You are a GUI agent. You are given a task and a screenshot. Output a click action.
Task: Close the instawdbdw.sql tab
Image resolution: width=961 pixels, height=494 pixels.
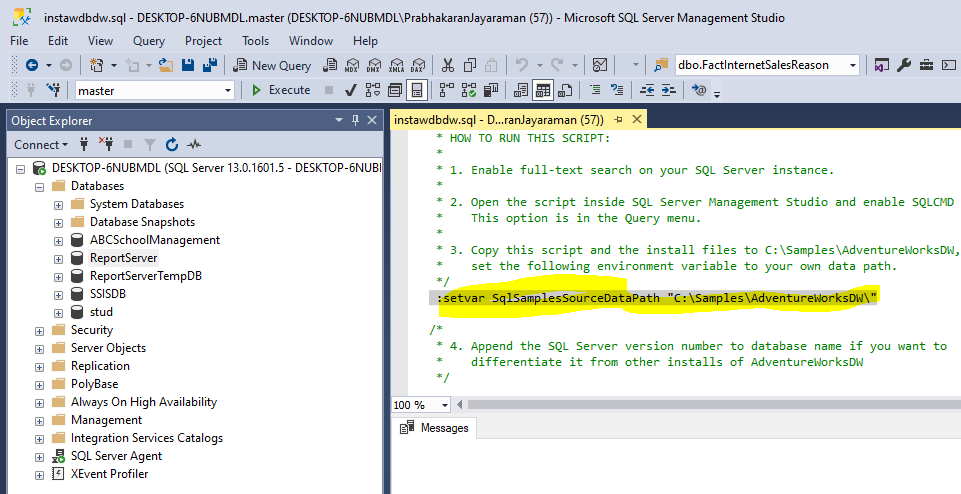[x=637, y=120]
